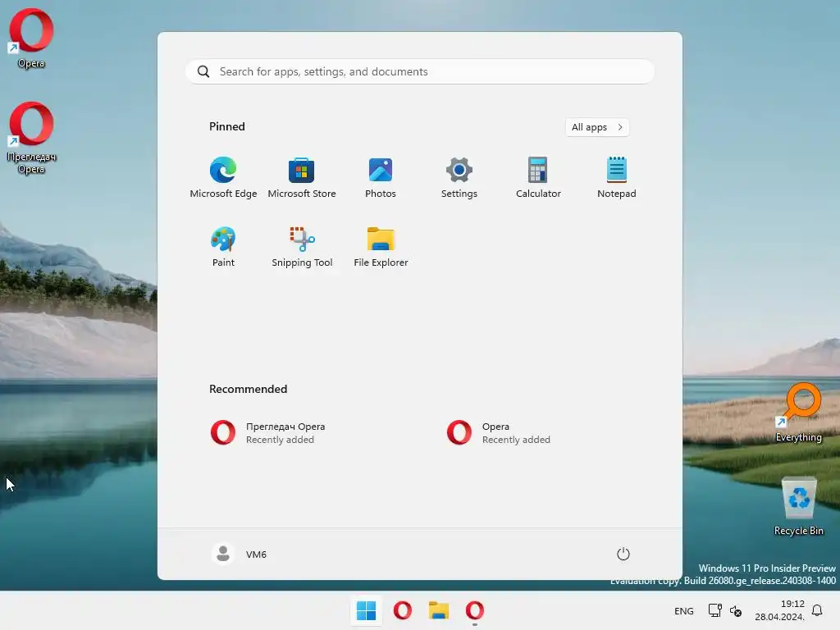The image size is (840, 630).
Task: Click the power button in Start menu
Action: pos(623,554)
